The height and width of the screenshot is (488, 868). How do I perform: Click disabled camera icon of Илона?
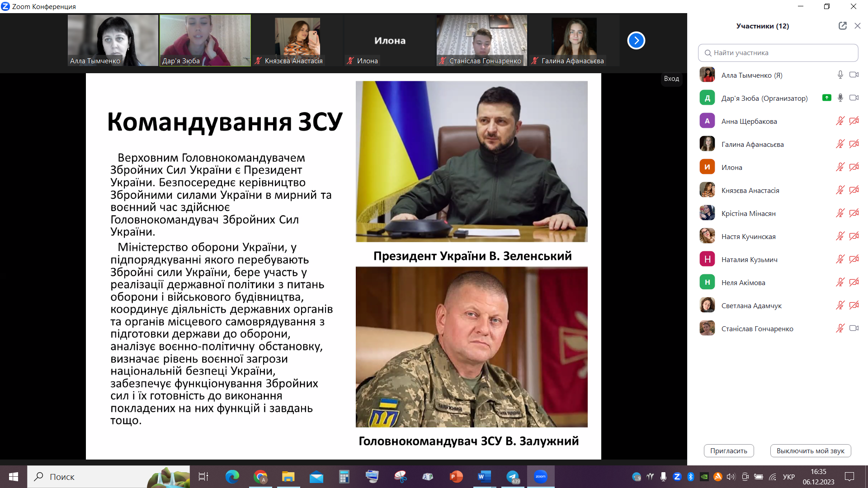point(854,167)
